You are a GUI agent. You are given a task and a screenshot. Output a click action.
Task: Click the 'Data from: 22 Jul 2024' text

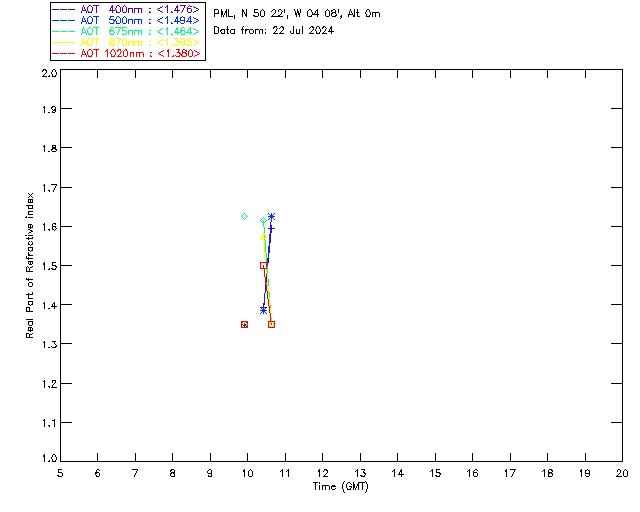click(273, 31)
